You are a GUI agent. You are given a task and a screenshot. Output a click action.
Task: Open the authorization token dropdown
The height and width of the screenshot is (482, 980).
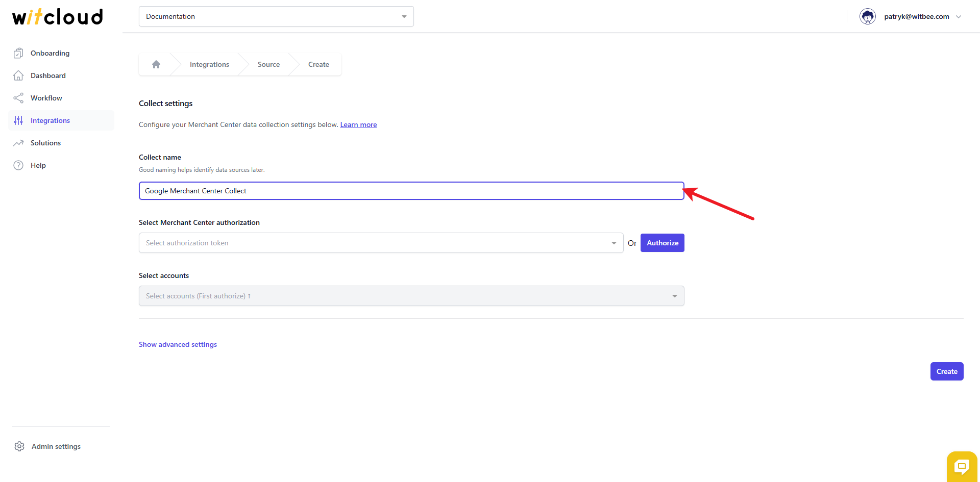click(x=381, y=243)
